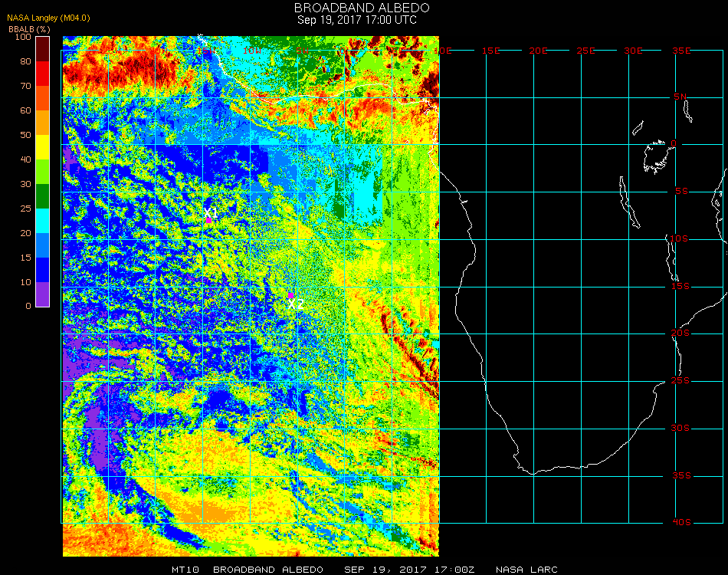
Task: Click the bright red 70–80 colorbar swatch
Action: (x=43, y=74)
